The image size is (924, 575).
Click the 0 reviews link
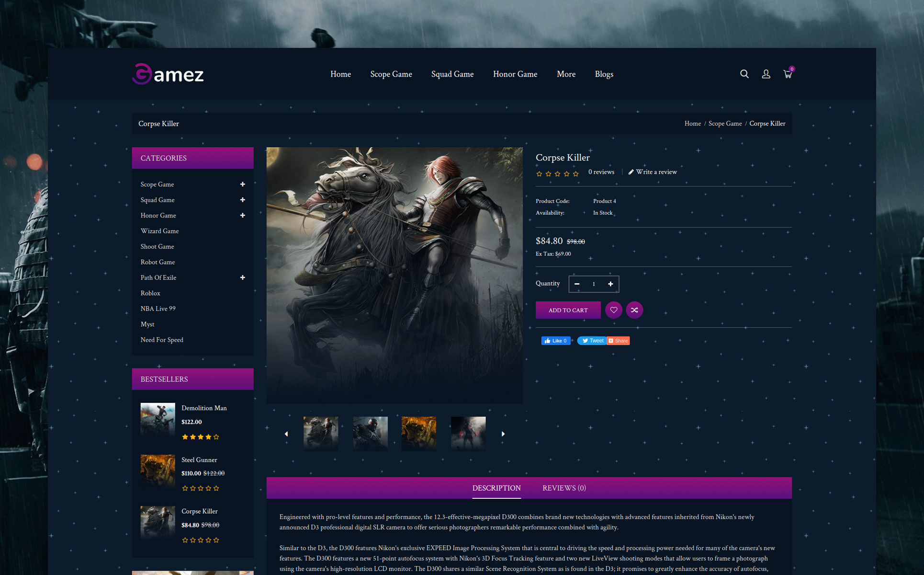601,172
